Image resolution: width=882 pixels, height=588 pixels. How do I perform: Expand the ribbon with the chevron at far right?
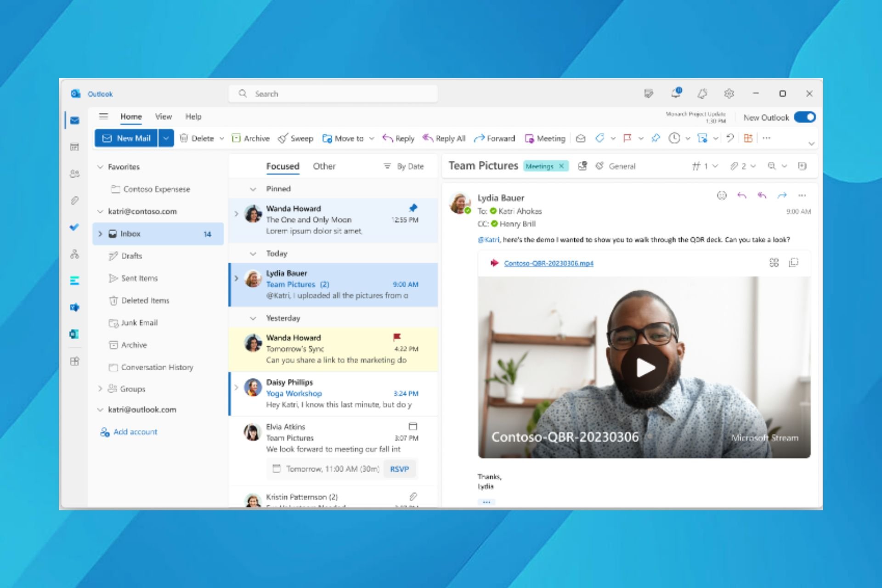click(811, 144)
